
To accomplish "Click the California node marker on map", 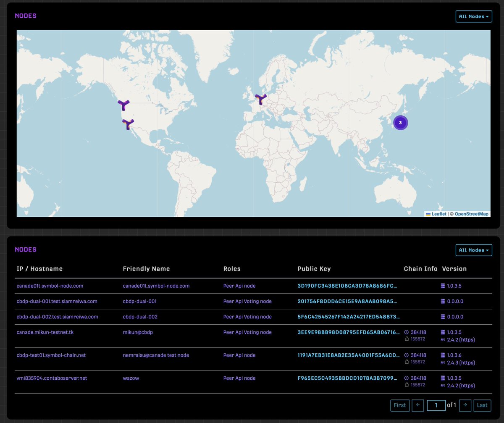I will pyautogui.click(x=128, y=124).
